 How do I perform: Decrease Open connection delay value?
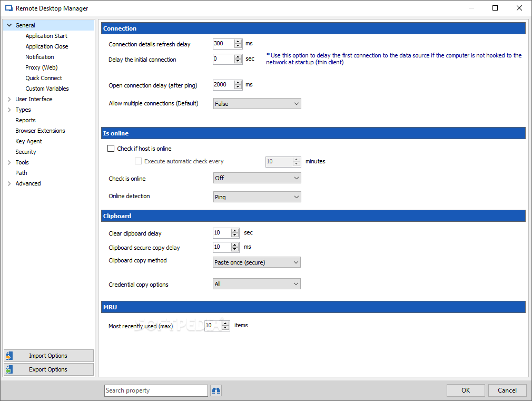click(238, 87)
